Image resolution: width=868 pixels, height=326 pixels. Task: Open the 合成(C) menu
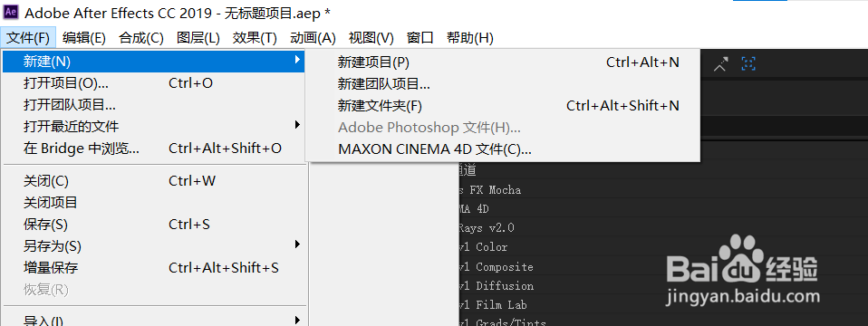pos(141,38)
